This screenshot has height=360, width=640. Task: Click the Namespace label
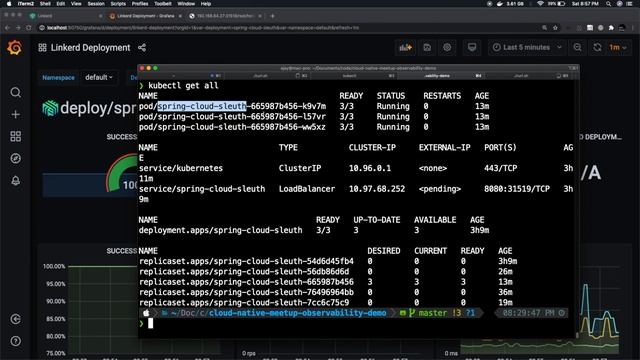tap(58, 78)
